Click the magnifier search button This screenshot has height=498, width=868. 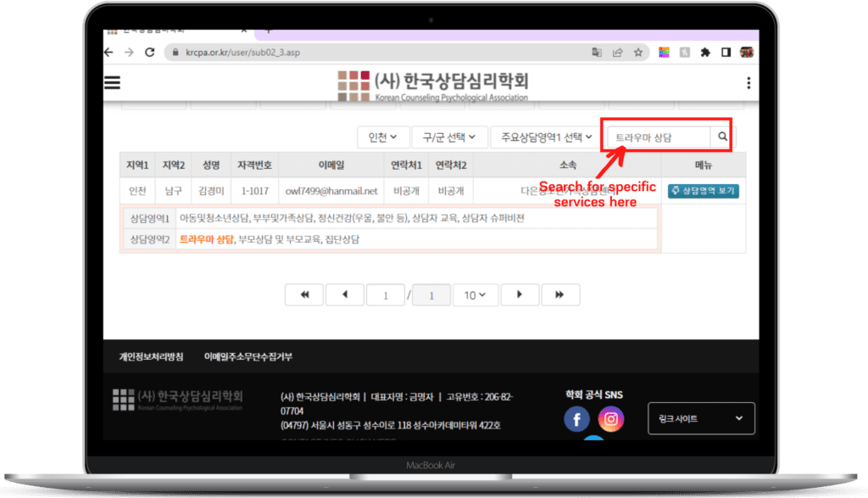[723, 137]
